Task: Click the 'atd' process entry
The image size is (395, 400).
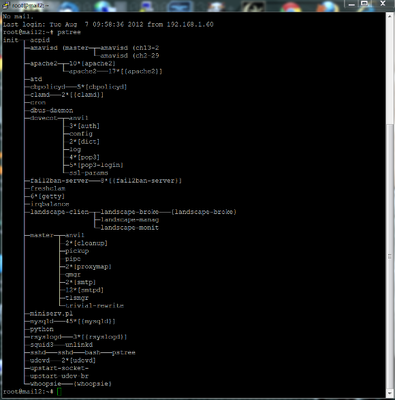Action: point(36,79)
